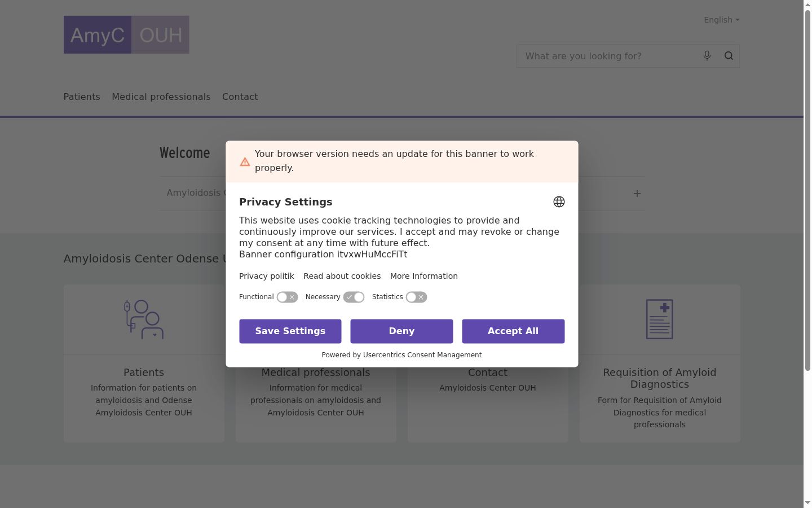Click the orange warning triangle icon
The height and width of the screenshot is (508, 812).
point(245,162)
